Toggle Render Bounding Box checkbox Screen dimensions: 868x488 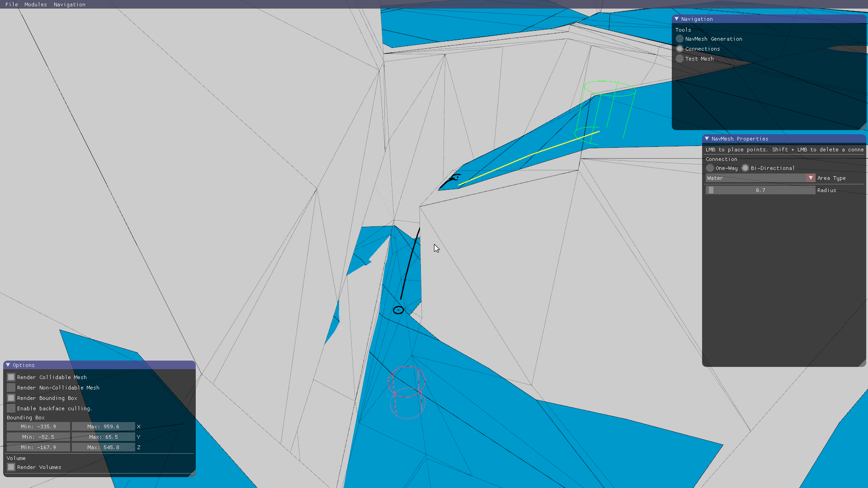11,398
